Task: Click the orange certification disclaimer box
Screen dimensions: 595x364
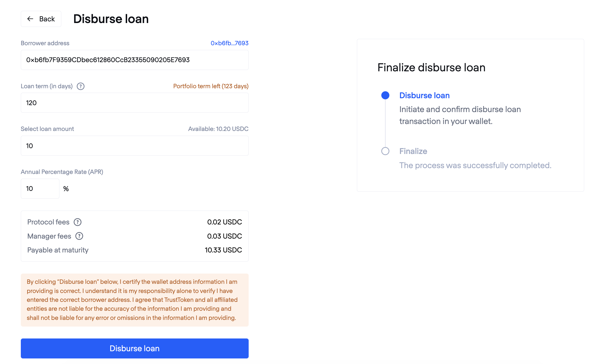Action: pos(135,300)
